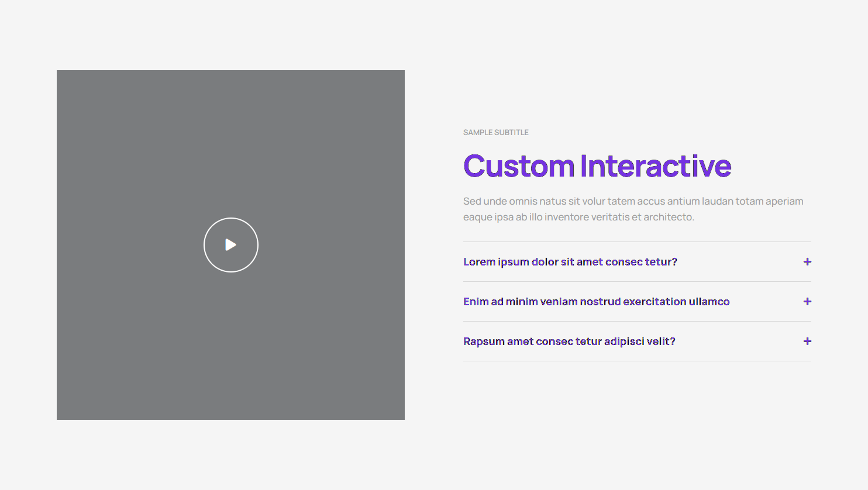The image size is (868, 490).
Task: Expand "Lorem ipsum dolor sit amet consec tetur?"
Action: tap(570, 262)
